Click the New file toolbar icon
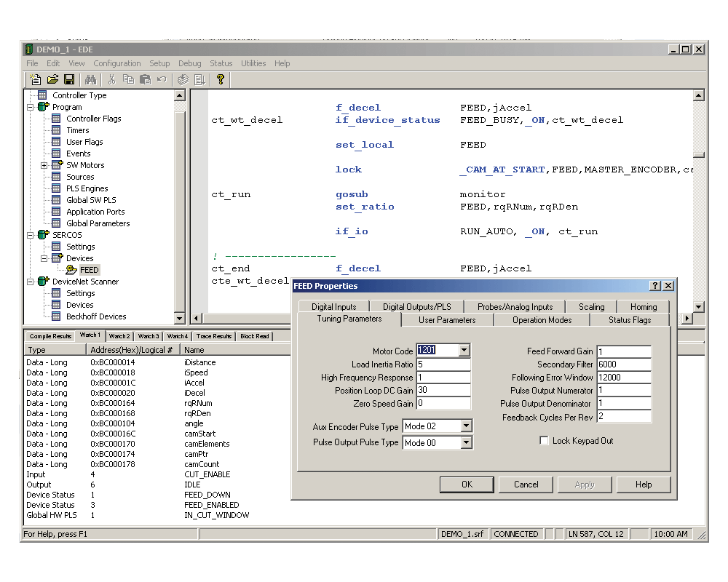Viewport: 728px width, 582px height. click(x=36, y=79)
